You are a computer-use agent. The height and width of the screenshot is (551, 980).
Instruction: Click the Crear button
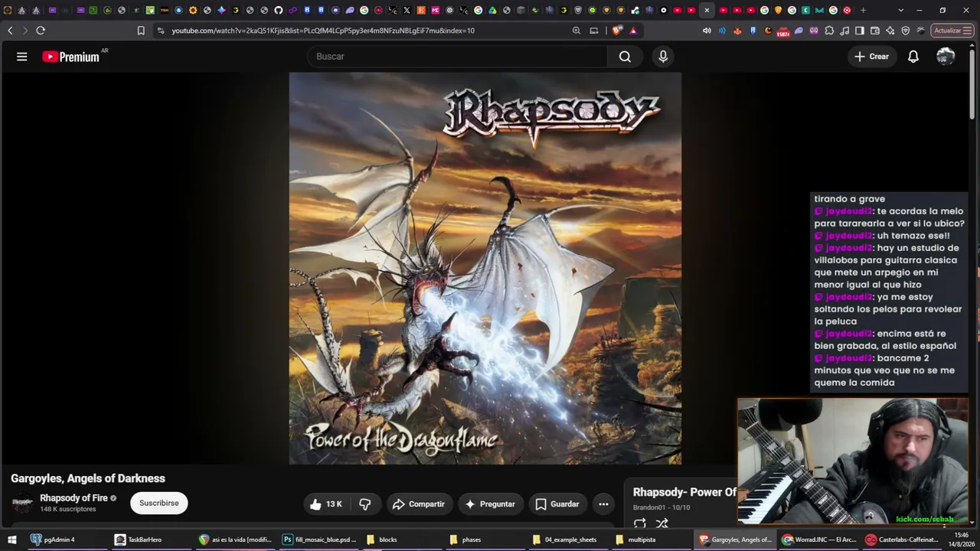coord(872,57)
